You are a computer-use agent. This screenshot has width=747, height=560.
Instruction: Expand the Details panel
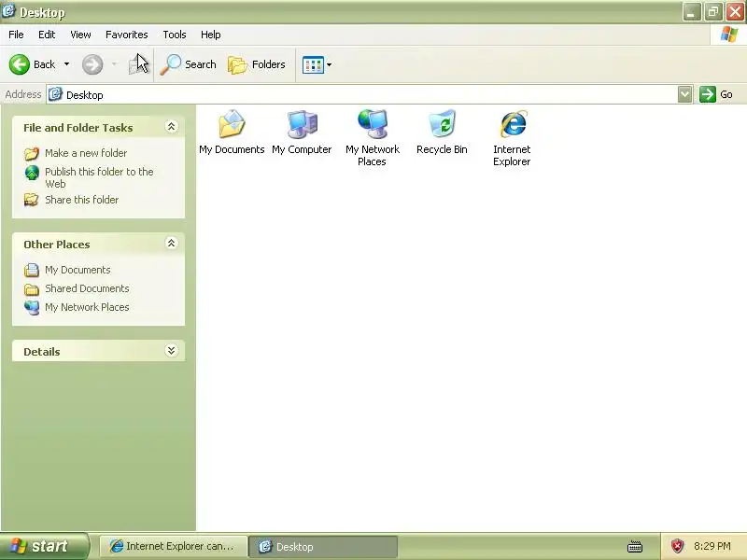171,351
